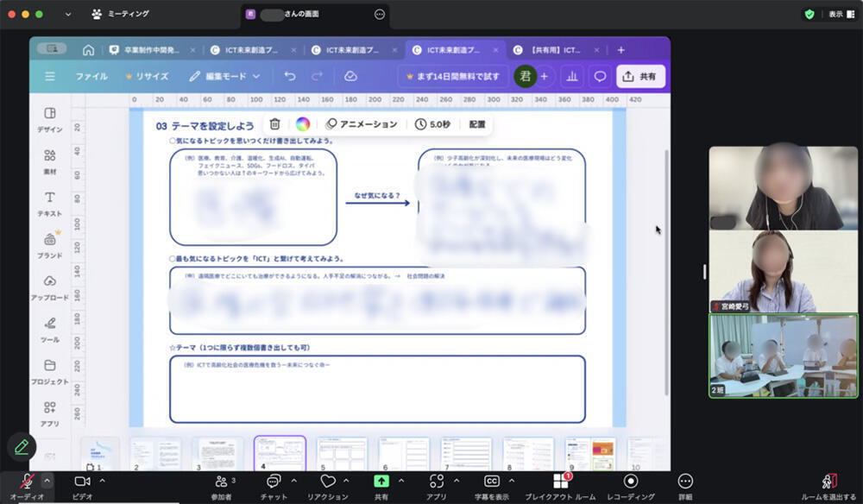The width and height of the screenshot is (863, 504).
Task: Open the analytics bar chart icon
Action: [x=571, y=76]
